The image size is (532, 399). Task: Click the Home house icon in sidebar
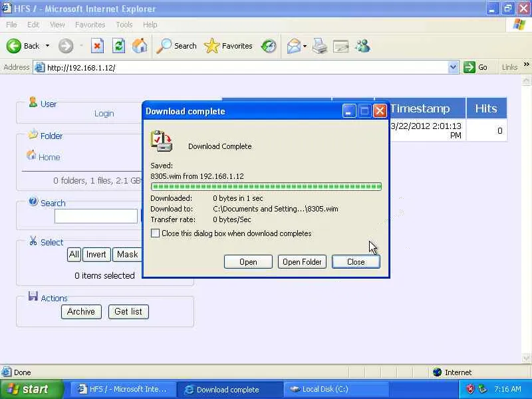pos(31,155)
